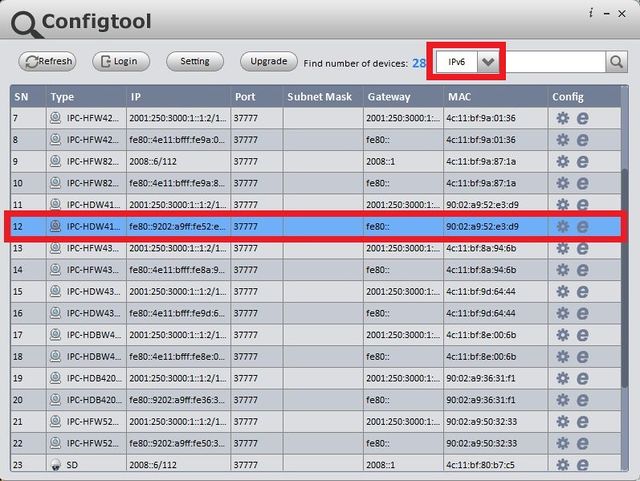Open gear config for row 15
Viewport: 640px width, 481px height.
coord(562,292)
